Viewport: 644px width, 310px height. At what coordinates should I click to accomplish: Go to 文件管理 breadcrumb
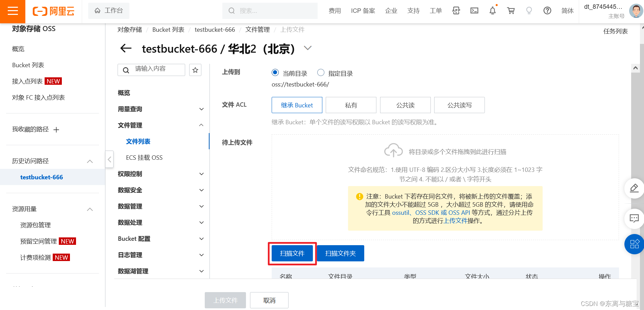coord(257,30)
